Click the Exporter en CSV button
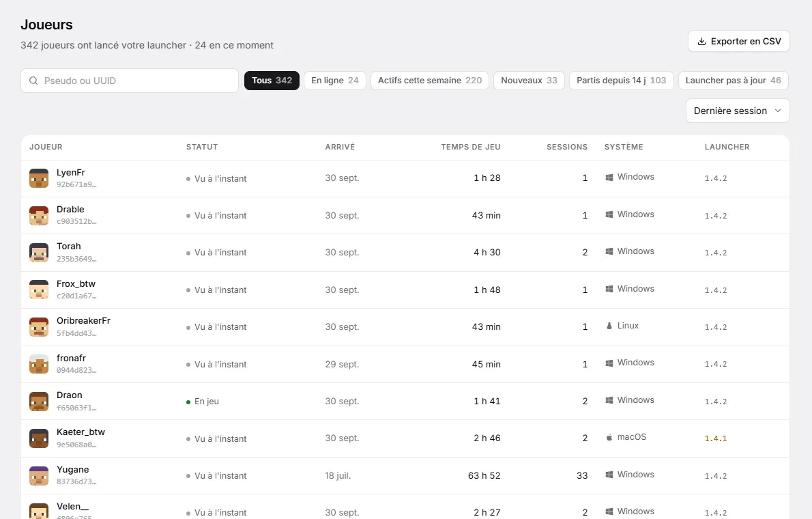The height and width of the screenshot is (519, 812). click(738, 42)
